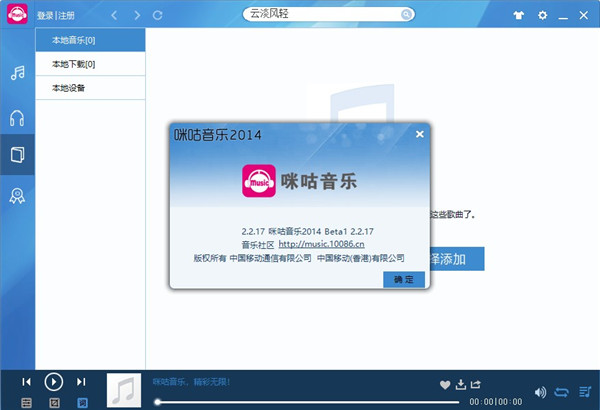600x410 pixels.
Task: Click the playback progress slider
Action: pos(308,402)
